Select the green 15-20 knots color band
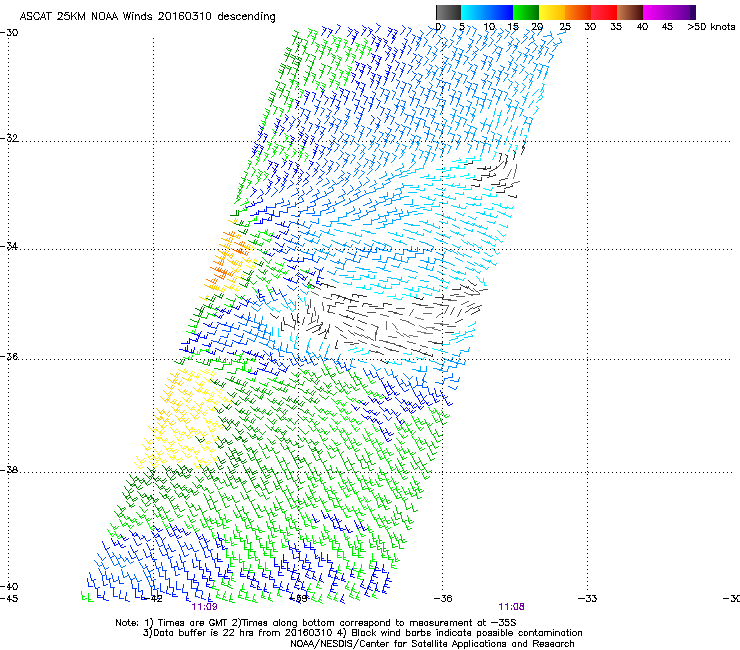Screen dimensions: 740x650 click(526, 12)
